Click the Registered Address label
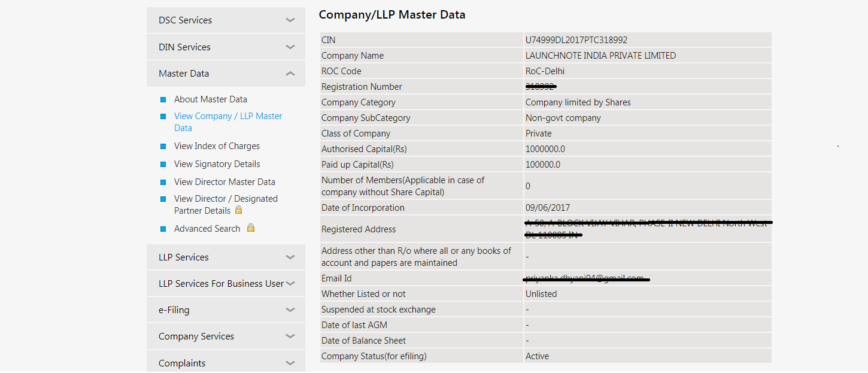 (x=359, y=229)
